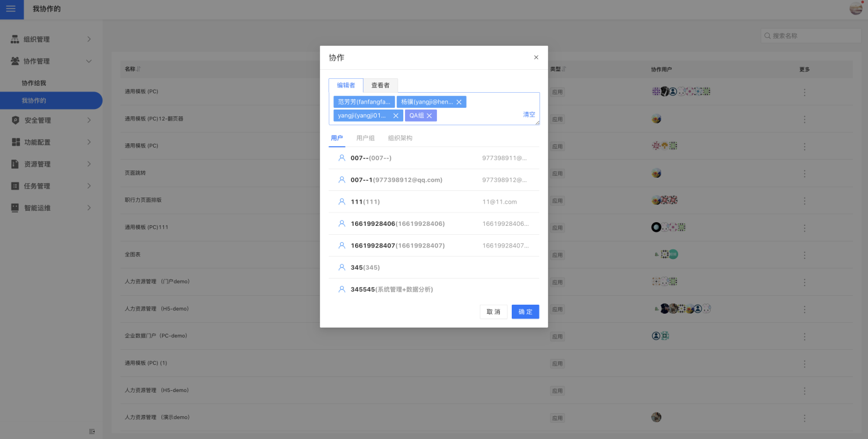Click the sidebar collapse icon at bottom
The height and width of the screenshot is (439, 868).
pos(92,431)
